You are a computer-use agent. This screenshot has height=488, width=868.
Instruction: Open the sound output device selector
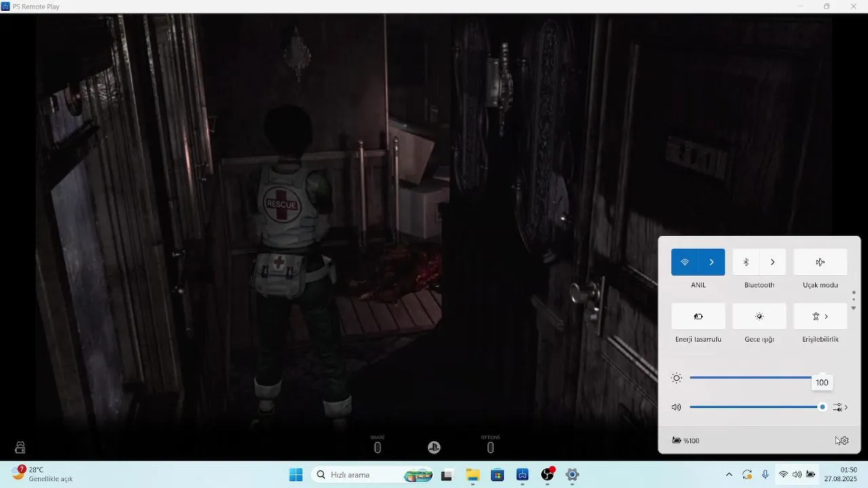tap(841, 407)
